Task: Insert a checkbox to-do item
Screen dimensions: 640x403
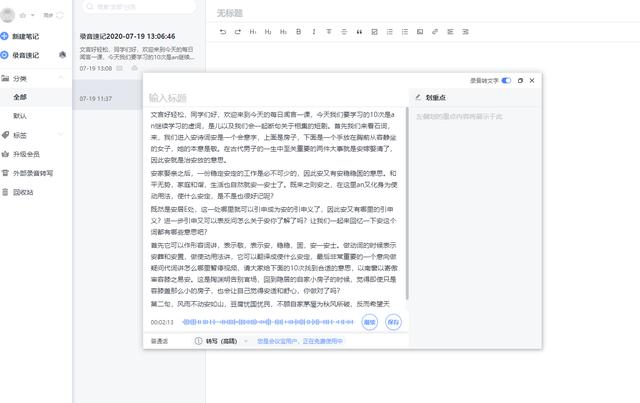Action: [374, 32]
